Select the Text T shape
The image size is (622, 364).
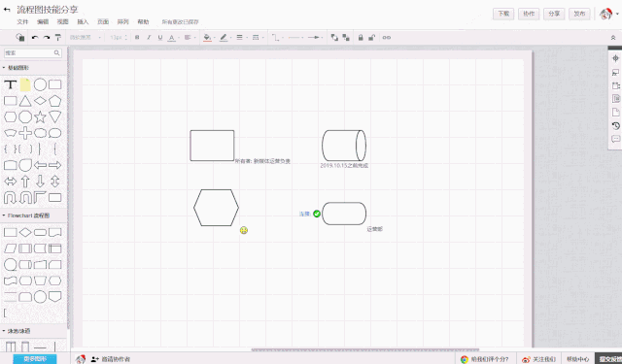(x=11, y=84)
